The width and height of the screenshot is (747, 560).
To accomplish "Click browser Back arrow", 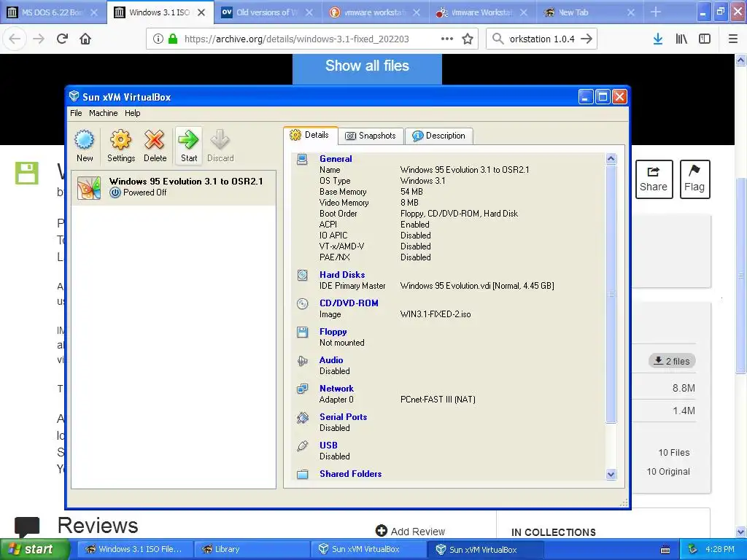I will coord(15,39).
